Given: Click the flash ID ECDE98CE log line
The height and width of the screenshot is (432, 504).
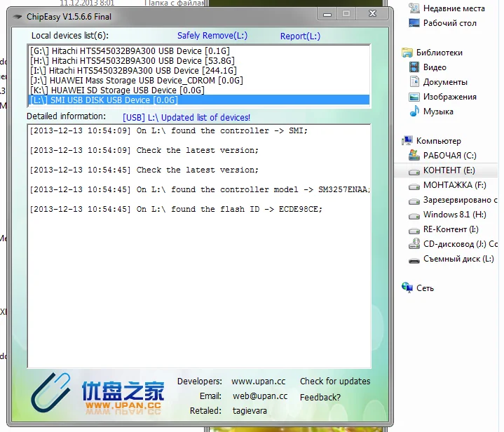Looking at the screenshot, I should [176, 209].
